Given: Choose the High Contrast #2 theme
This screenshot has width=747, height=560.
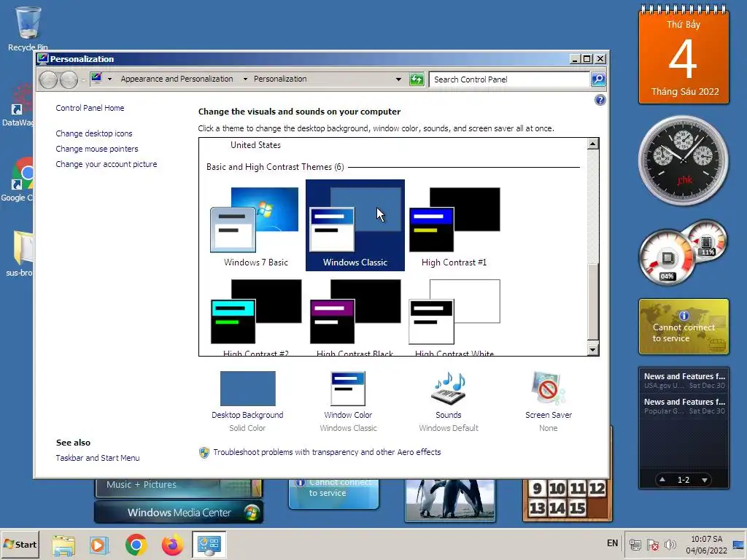Looking at the screenshot, I should coord(256,316).
